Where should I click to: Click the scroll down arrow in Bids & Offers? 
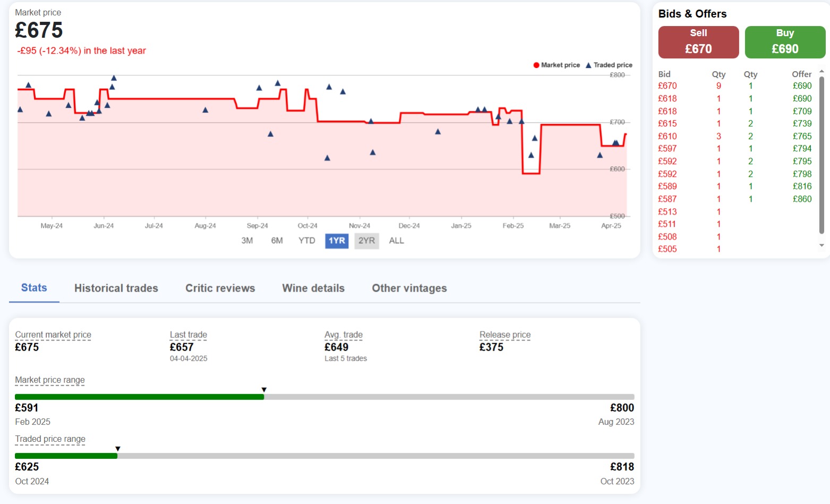(x=822, y=245)
